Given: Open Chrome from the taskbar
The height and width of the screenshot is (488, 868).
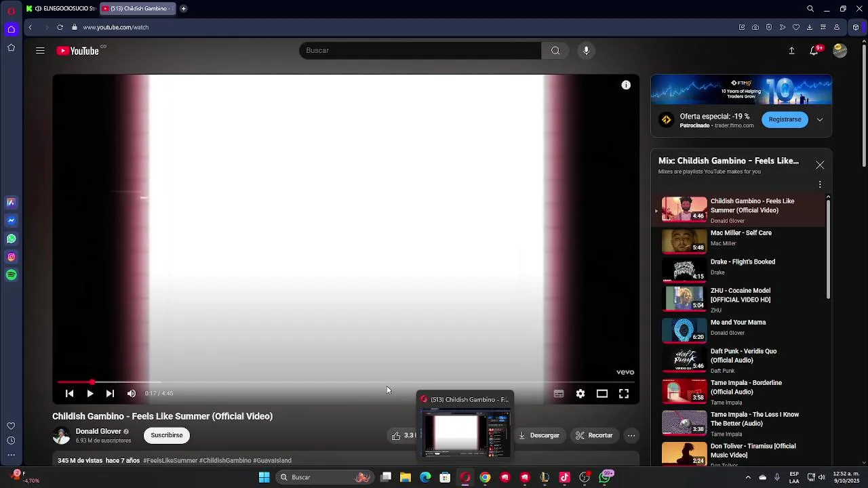Looking at the screenshot, I should point(485,477).
